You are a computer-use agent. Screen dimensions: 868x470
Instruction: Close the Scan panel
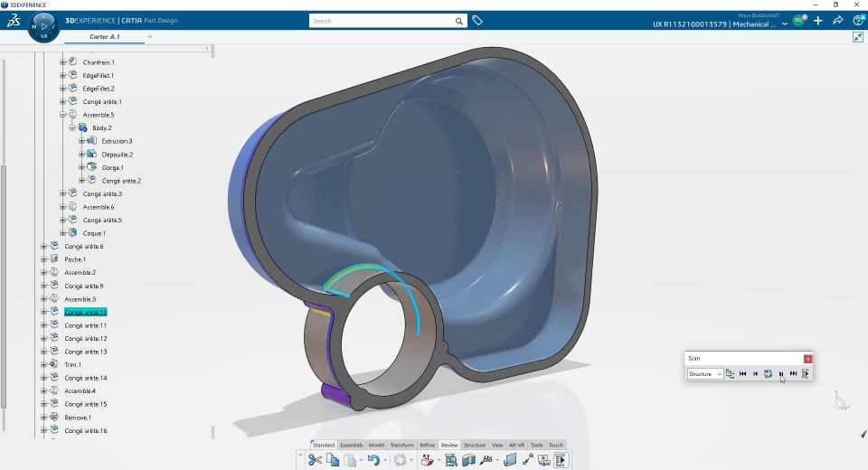tap(807, 359)
